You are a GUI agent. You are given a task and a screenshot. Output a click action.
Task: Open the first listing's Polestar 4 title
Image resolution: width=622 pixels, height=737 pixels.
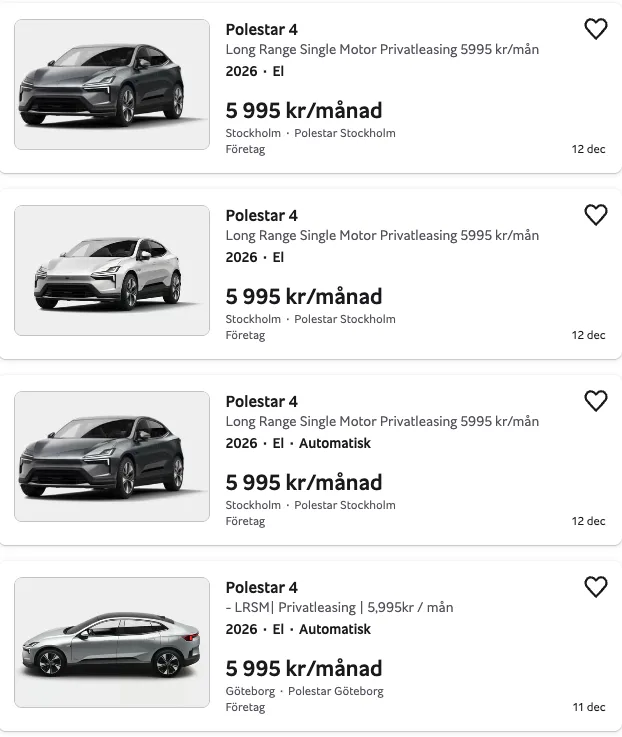pyautogui.click(x=261, y=30)
